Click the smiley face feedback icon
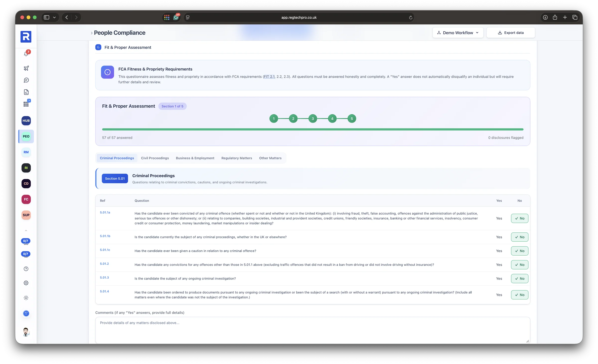This screenshot has width=598, height=364. [x=26, y=313]
